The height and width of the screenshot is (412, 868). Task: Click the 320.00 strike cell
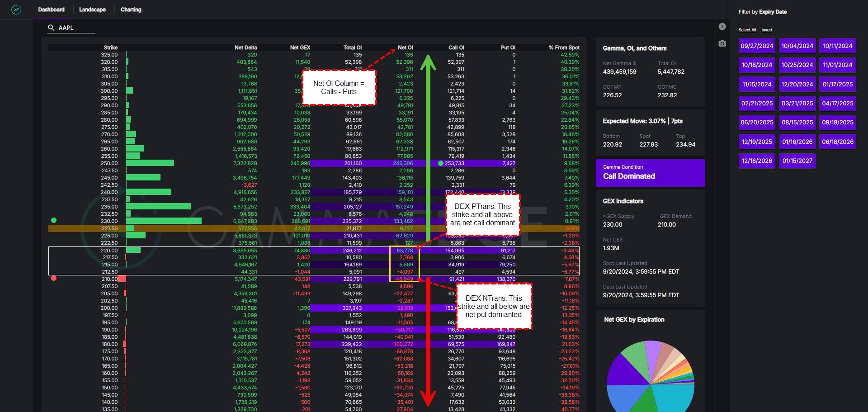109,62
